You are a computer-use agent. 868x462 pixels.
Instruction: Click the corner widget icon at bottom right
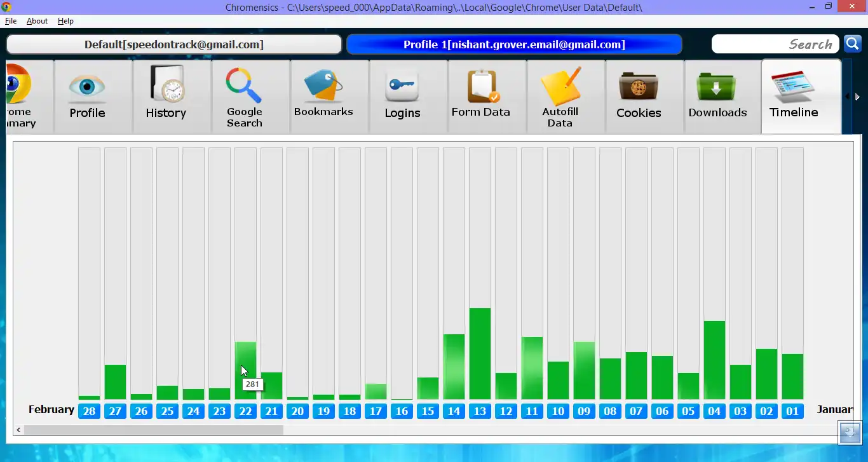pos(850,433)
